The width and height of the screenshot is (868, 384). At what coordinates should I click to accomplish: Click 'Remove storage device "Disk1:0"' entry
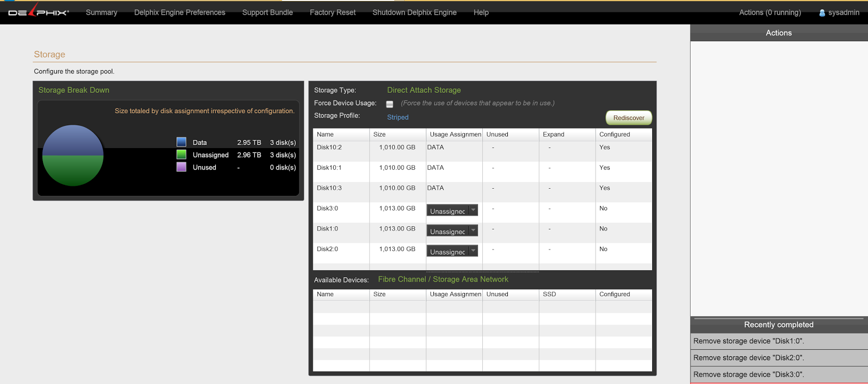coord(779,341)
